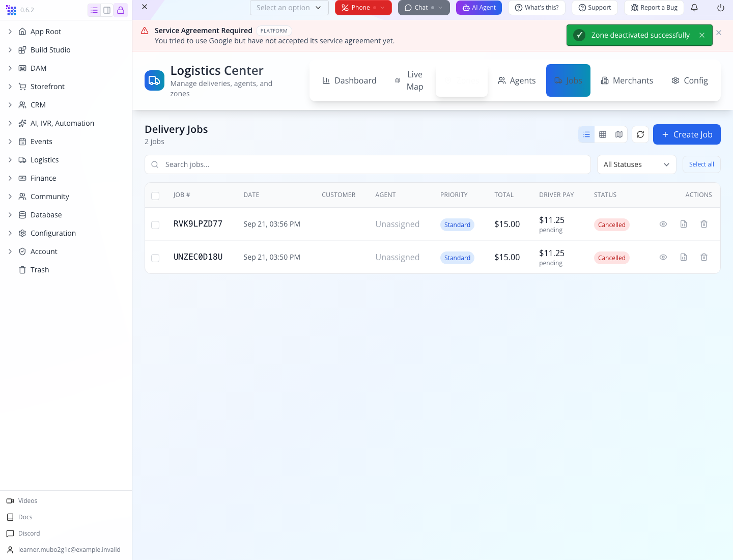The width and height of the screenshot is (733, 560).
Task: Click the refresh jobs icon button
Action: (x=640, y=134)
